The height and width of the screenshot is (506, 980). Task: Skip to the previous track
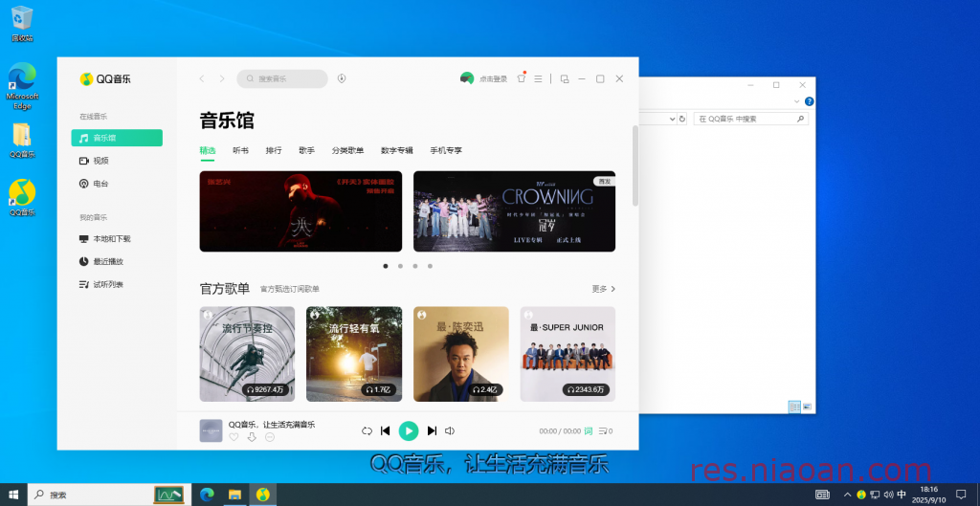pos(386,431)
